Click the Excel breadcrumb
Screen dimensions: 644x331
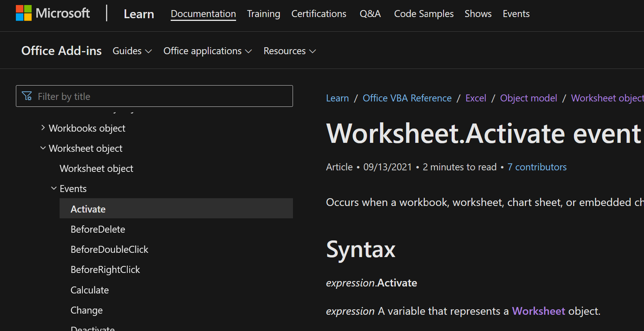(476, 98)
